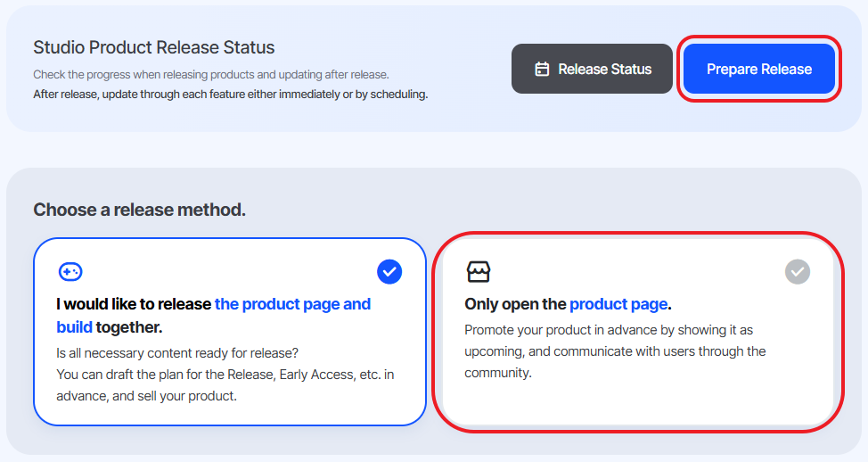Click 'Promote your product in advance' description
Viewport: 868px width, 462px height.
[615, 351]
